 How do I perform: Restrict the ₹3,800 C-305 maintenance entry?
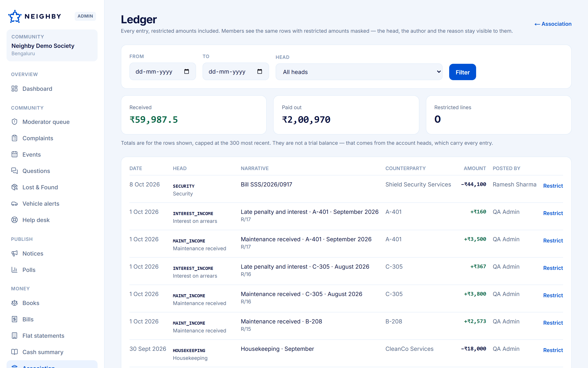pyautogui.click(x=553, y=295)
